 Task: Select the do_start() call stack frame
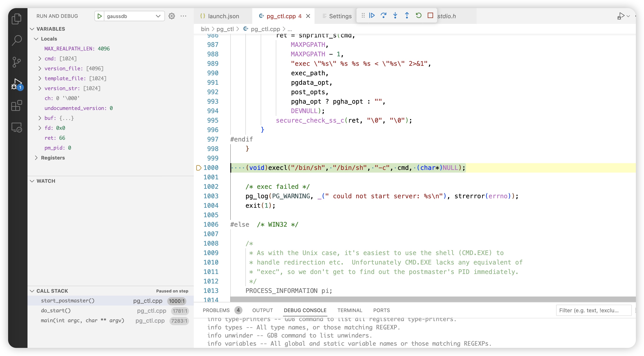(x=56, y=310)
